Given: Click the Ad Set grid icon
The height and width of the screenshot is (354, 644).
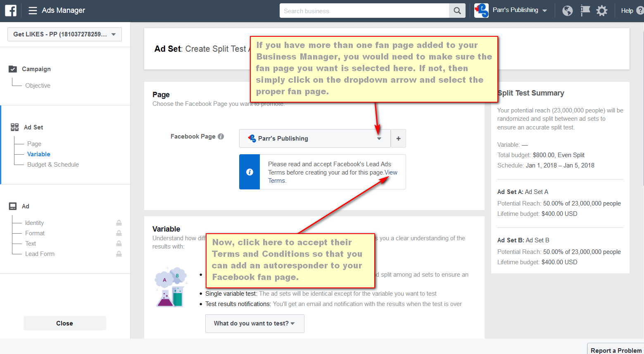Looking at the screenshot, I should click(x=15, y=127).
